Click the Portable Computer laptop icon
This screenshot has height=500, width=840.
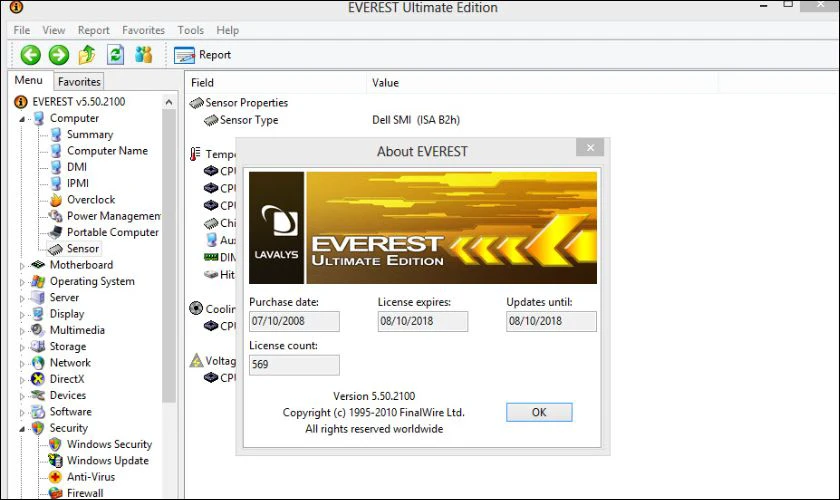(x=56, y=233)
